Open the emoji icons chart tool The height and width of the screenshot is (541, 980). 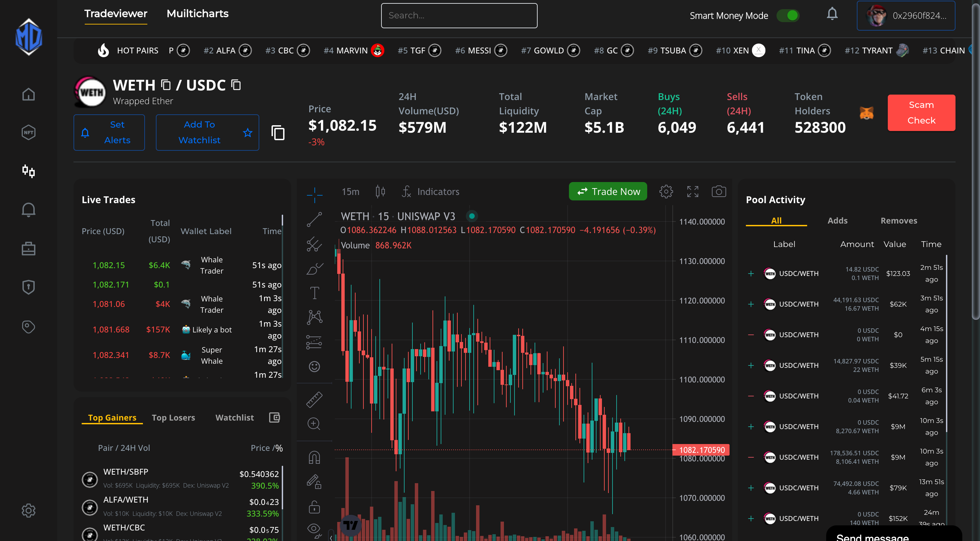point(314,366)
